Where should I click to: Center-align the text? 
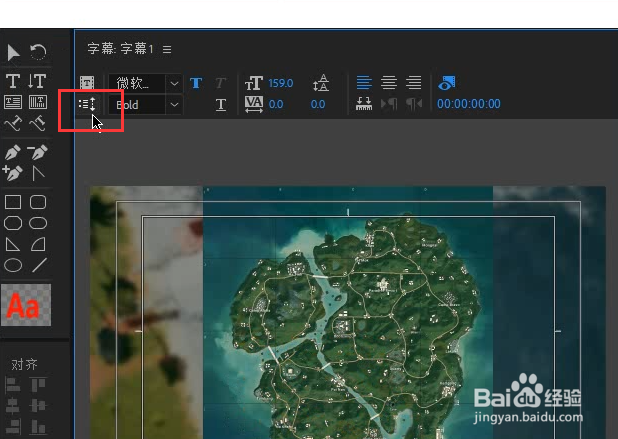point(389,83)
